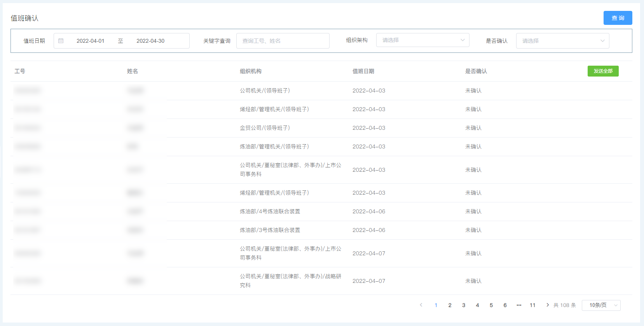Click the cell 炼油部/管理机关/(领导班子)
The height and width of the screenshot is (326, 644).
coord(274,146)
